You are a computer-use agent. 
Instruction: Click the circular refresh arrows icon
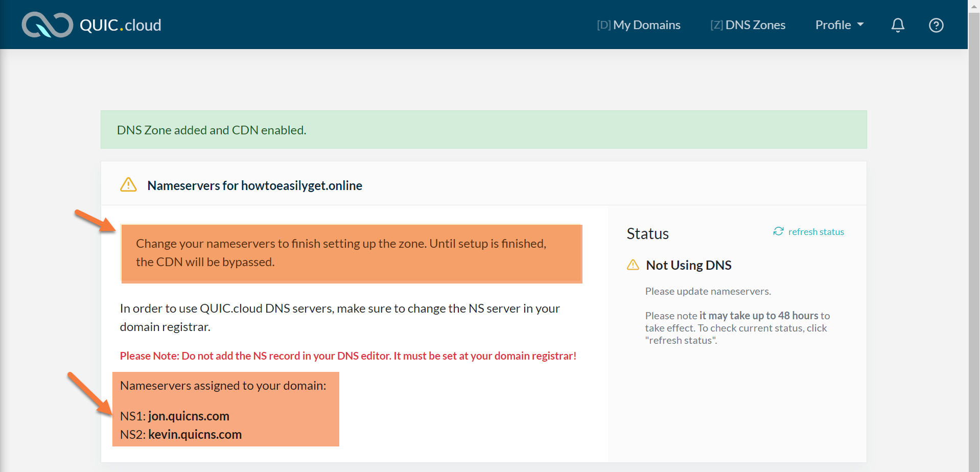click(x=778, y=231)
